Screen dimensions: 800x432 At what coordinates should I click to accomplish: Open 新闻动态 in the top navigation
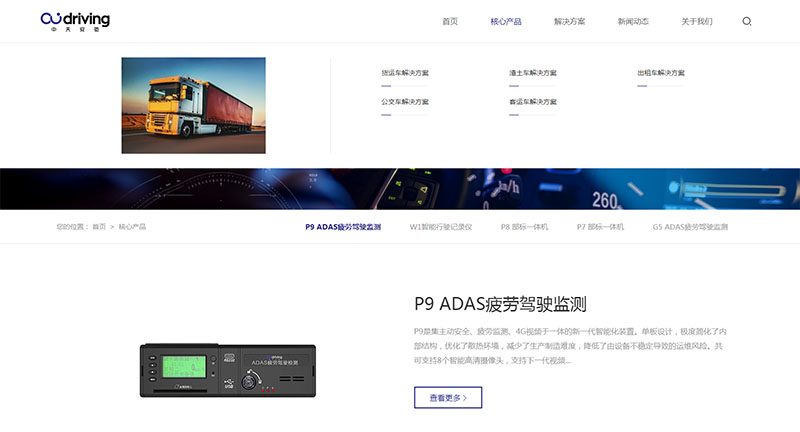[x=633, y=21]
